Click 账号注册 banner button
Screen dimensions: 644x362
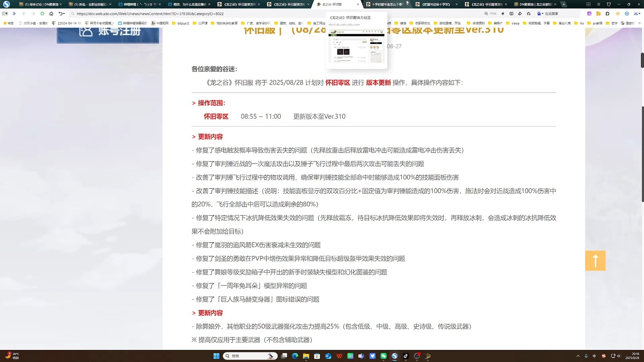108,34
